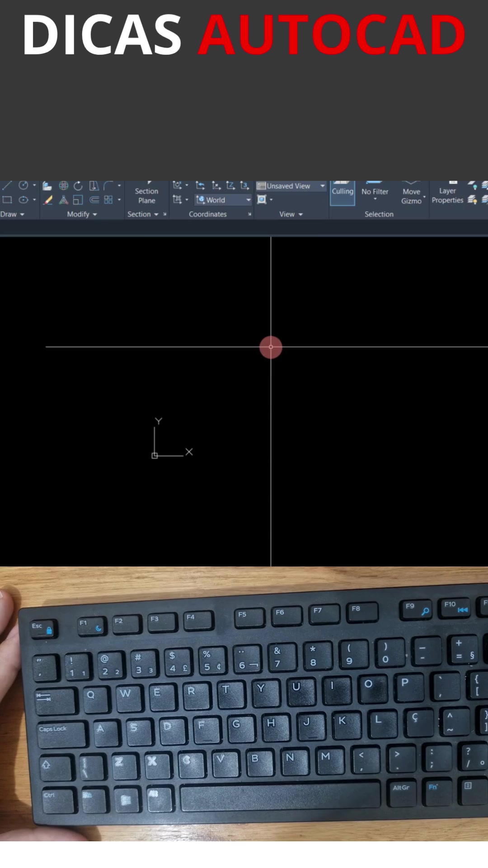
Task: Click the UCS View icon below the UCS icon settings
Action: point(177,199)
